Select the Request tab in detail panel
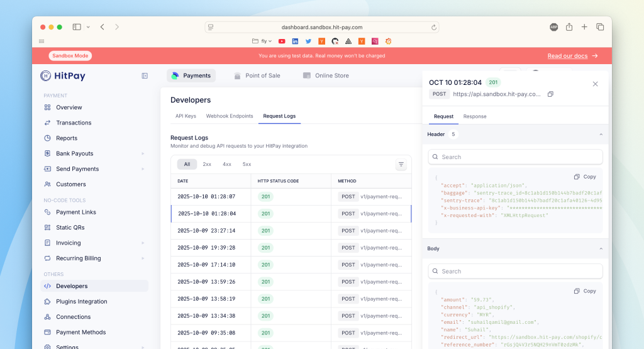Image resolution: width=644 pixels, height=349 pixels. (x=443, y=116)
